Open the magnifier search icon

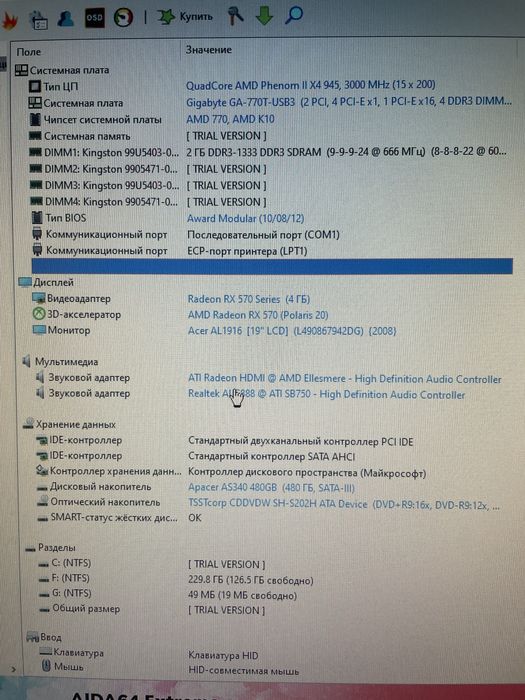(294, 15)
